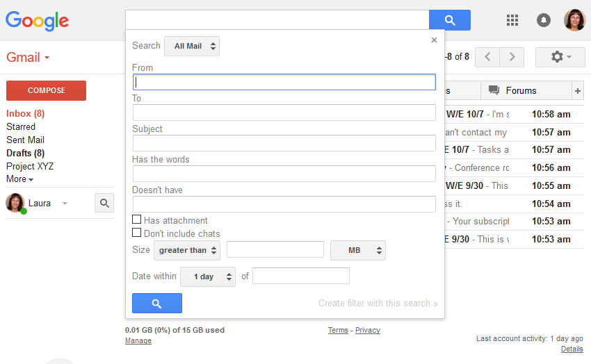Open the account profile picture menu
The width and height of the screenshot is (591, 364).
[574, 20]
